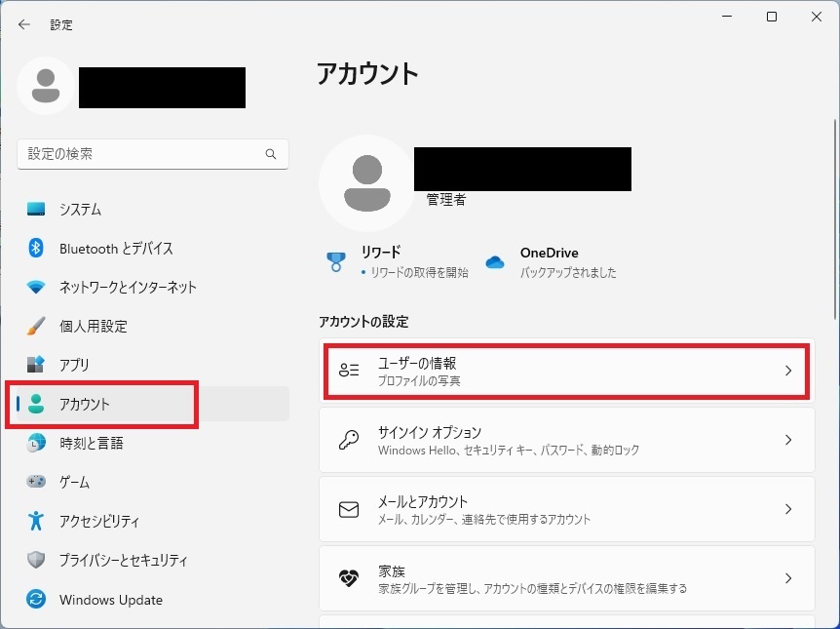Click the メールとアカウント envelope icon

[x=349, y=509]
